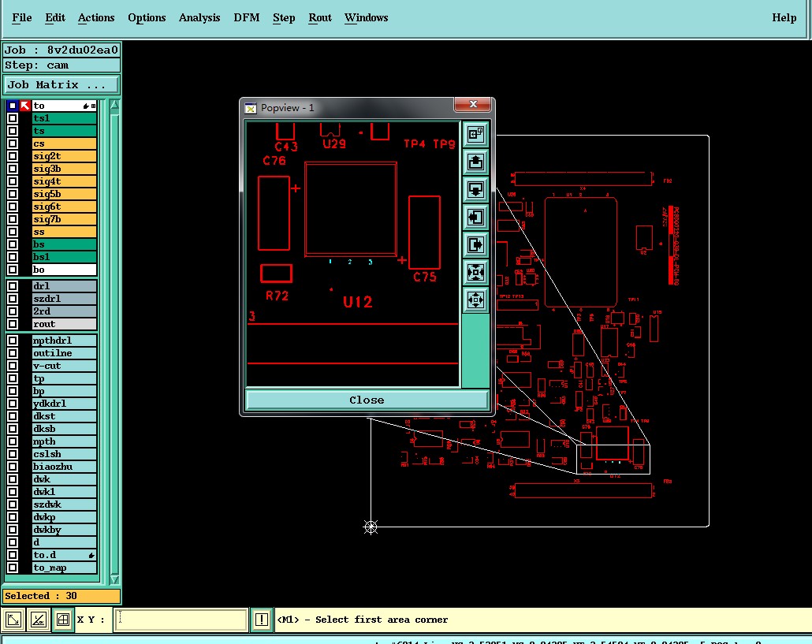Select the sig3b layer name
This screenshot has height=644, width=812.
tap(64, 169)
